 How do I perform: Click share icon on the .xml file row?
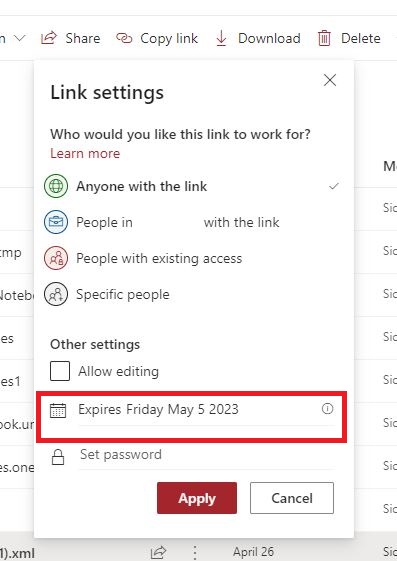tap(158, 552)
